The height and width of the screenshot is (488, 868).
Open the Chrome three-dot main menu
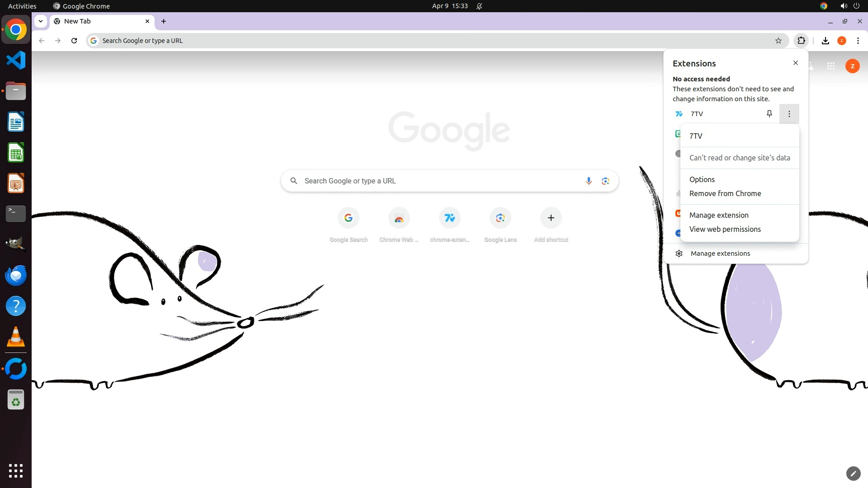[x=858, y=41]
